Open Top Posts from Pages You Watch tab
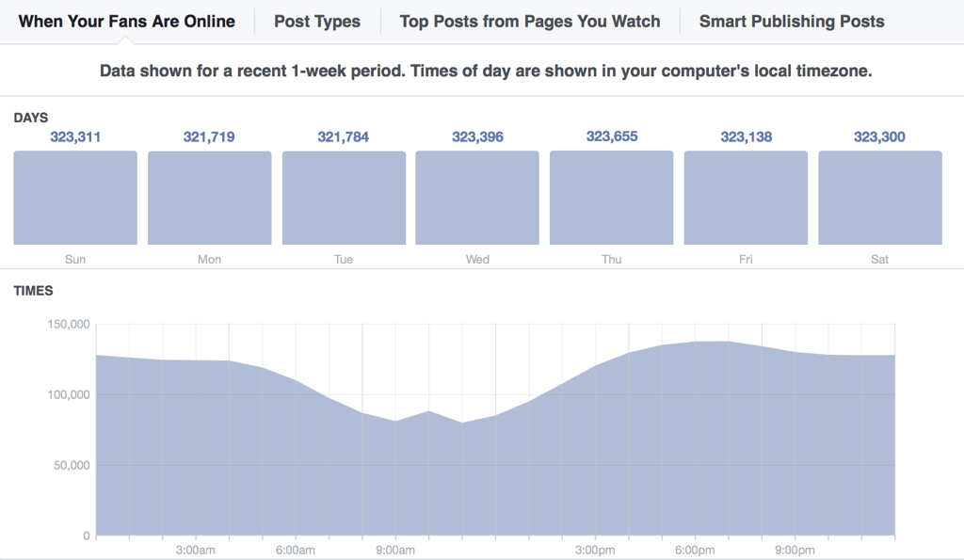The width and height of the screenshot is (964, 560). coord(530,22)
